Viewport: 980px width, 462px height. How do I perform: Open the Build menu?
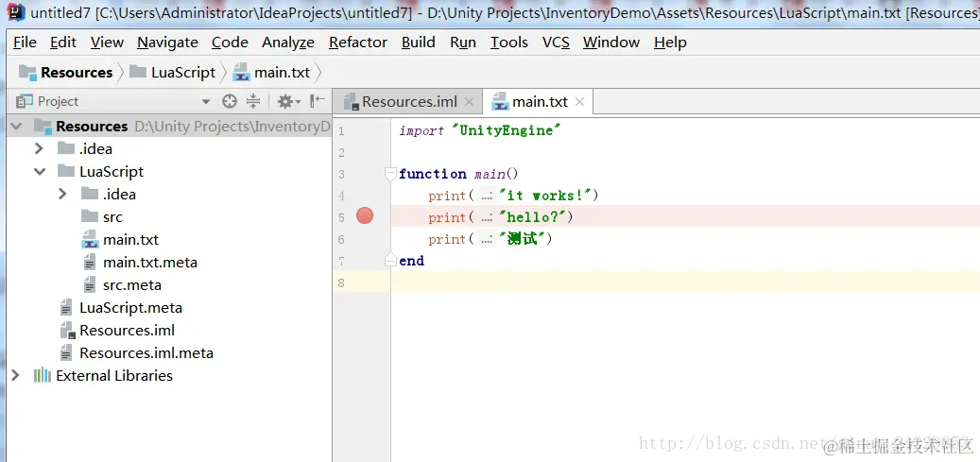tap(418, 43)
